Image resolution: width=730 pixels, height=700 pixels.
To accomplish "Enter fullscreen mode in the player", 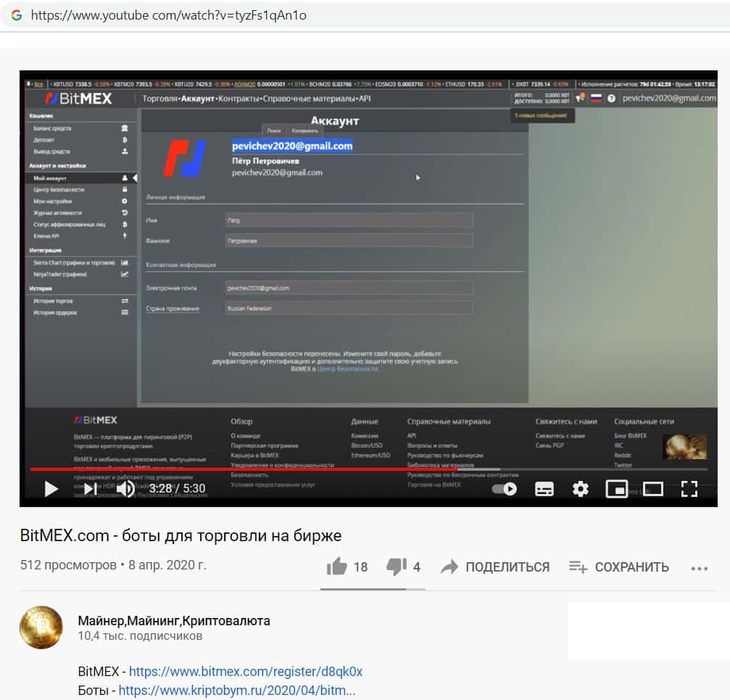I will click(689, 489).
